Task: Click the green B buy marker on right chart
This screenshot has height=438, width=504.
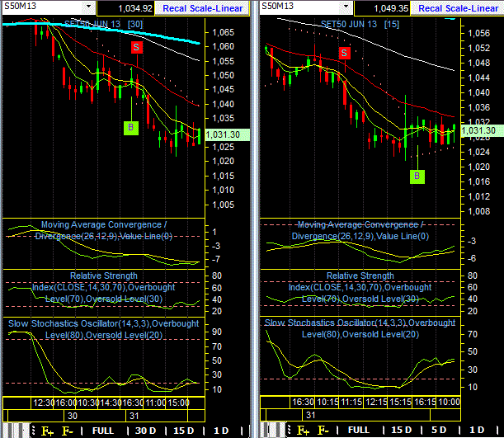Action: tap(417, 177)
